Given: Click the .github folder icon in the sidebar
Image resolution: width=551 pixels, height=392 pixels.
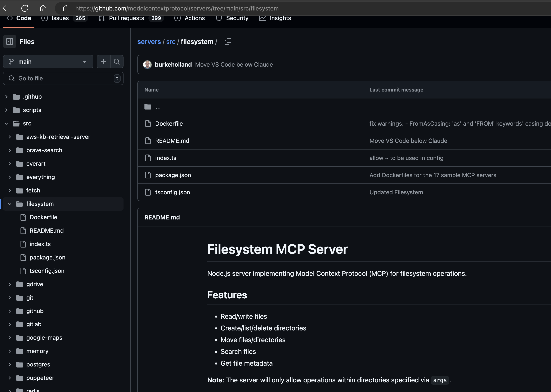Looking at the screenshot, I should pos(16,97).
